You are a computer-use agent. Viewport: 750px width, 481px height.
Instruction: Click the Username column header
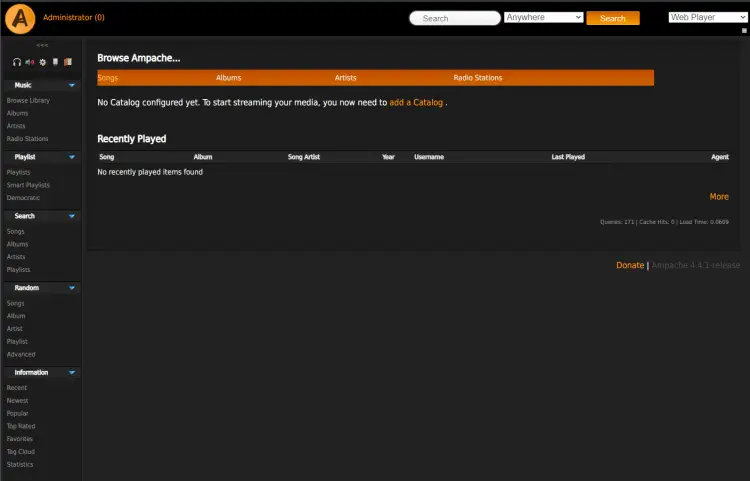(429, 157)
